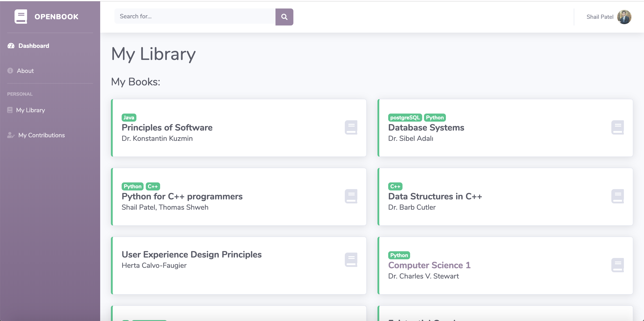Open the Dashboard sidebar item

tap(34, 46)
